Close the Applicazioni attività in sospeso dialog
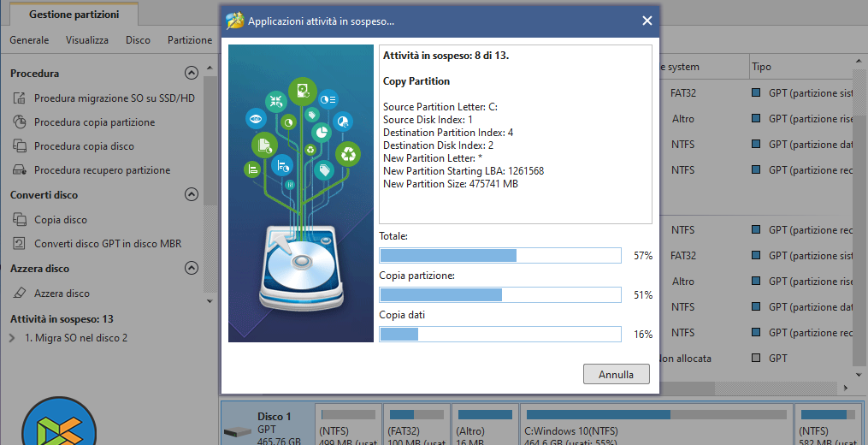Viewport: 868px width, 445px height. click(647, 21)
